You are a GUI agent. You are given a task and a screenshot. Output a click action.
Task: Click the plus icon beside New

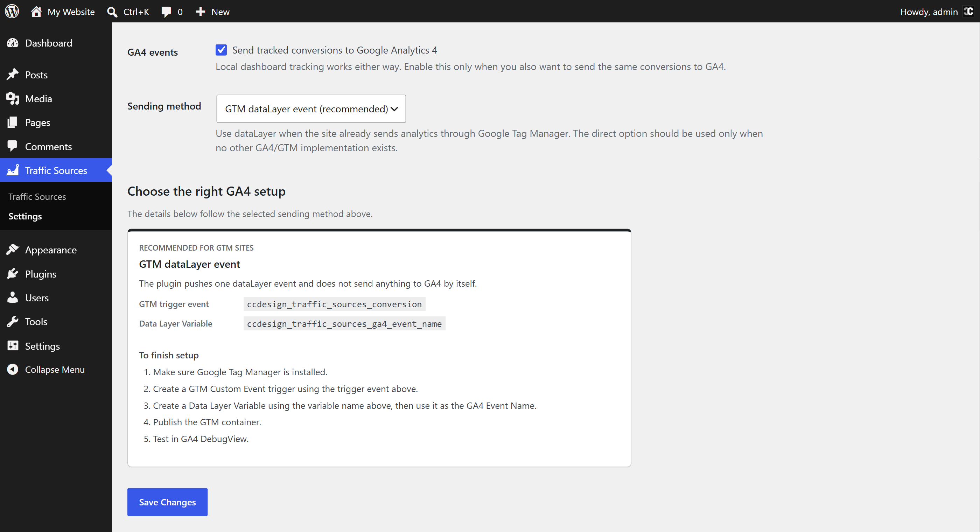[201, 12]
